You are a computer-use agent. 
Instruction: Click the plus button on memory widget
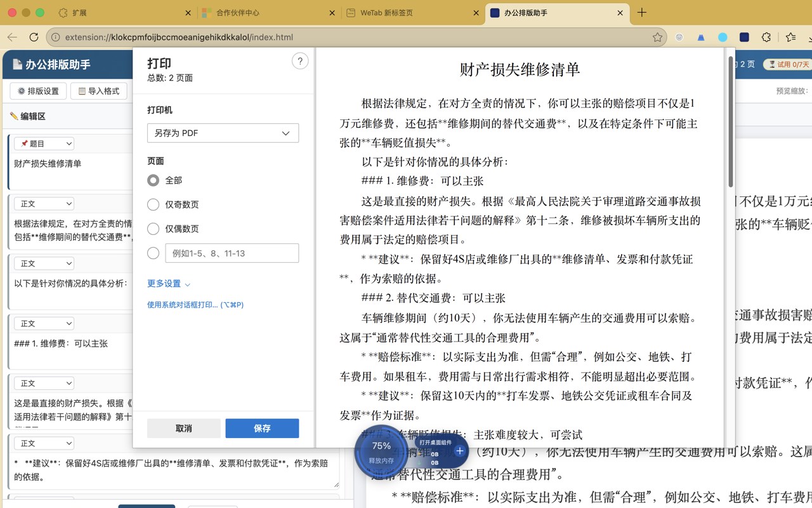460,451
